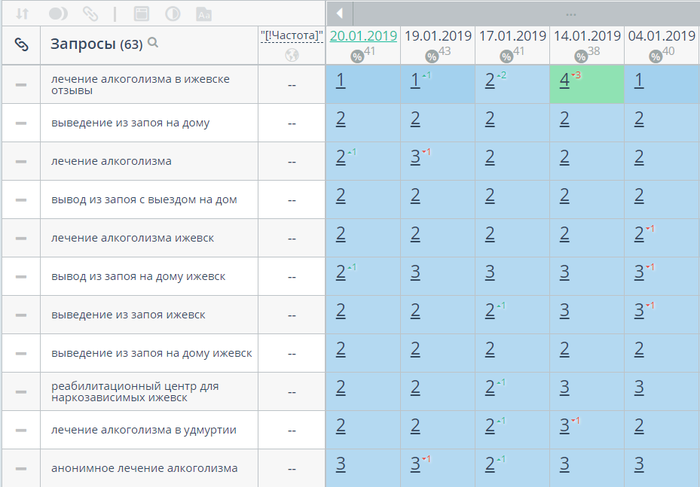Viewport: 700px width, 487px height.
Task: Click the sort arrows icon in toolbar
Action: pyautogui.click(x=22, y=14)
